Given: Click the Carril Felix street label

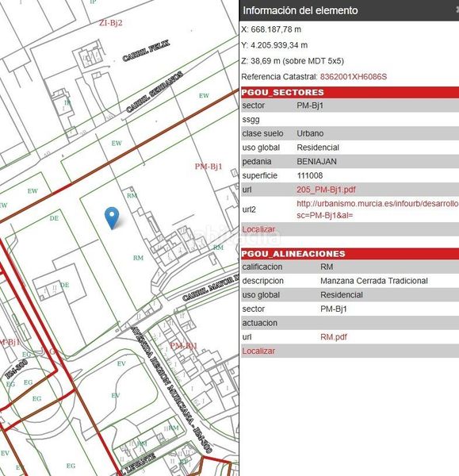Looking at the screenshot, I should [x=146, y=51].
